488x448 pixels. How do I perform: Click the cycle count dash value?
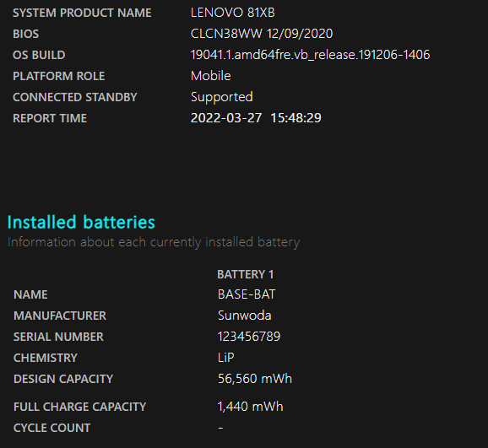pos(220,428)
